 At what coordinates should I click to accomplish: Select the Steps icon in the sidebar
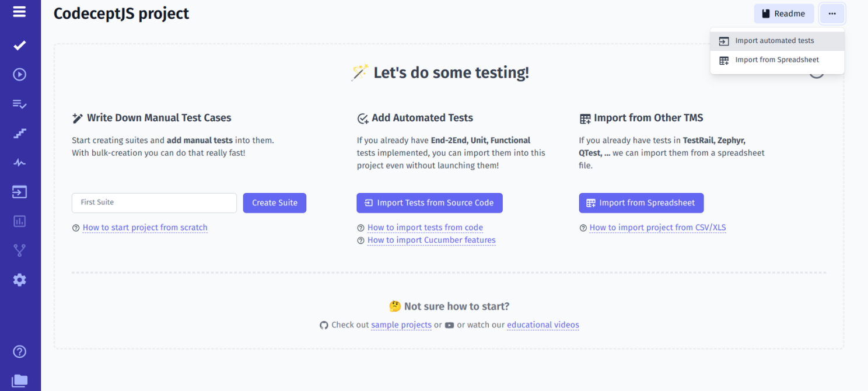(19, 133)
